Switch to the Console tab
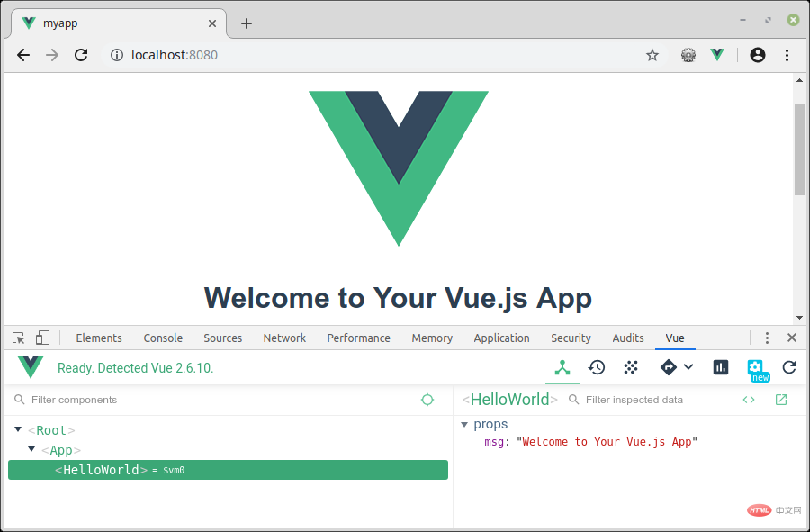The height and width of the screenshot is (532, 810). (163, 338)
